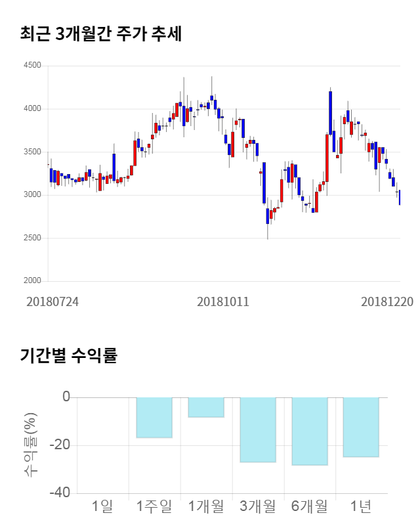This screenshot has height=532, width=420.
Task: Click the '최근 3개월간 주가 추세' chart heading
Action: coord(101,34)
